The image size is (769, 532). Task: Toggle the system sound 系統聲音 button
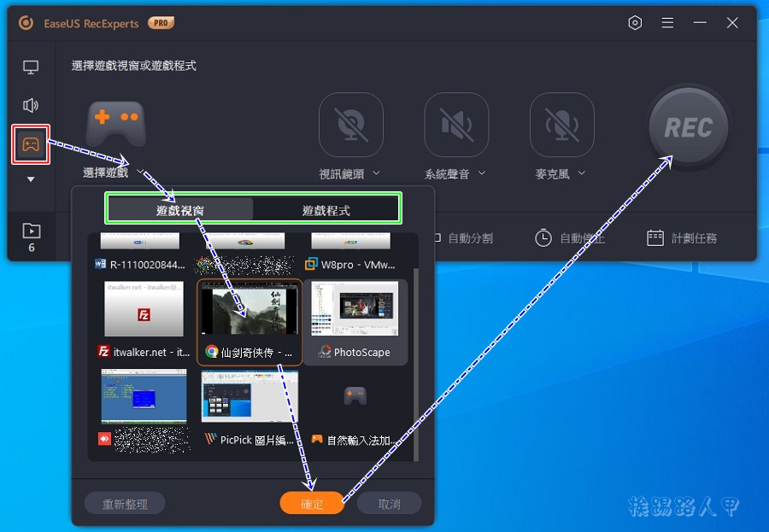(x=456, y=125)
